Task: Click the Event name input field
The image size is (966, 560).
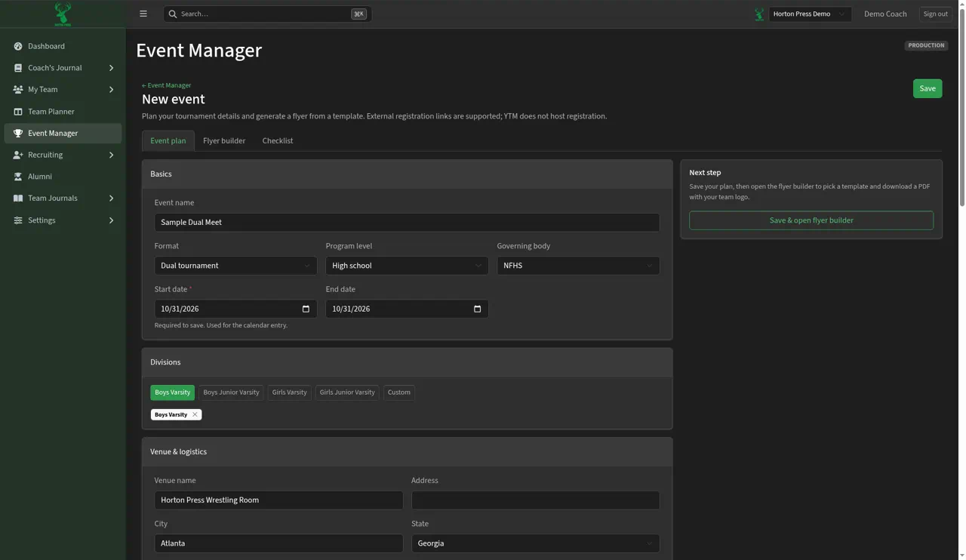Action: [407, 223]
